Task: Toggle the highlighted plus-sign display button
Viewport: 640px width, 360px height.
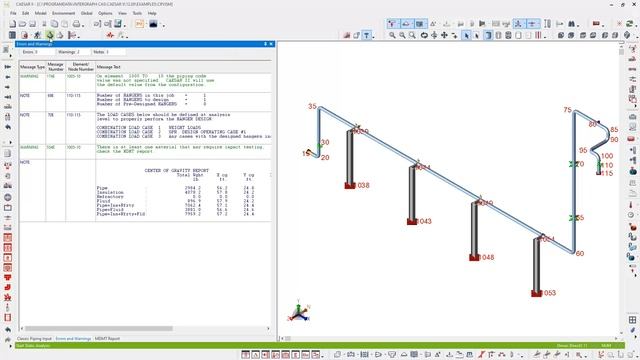Action: click(x=532, y=24)
